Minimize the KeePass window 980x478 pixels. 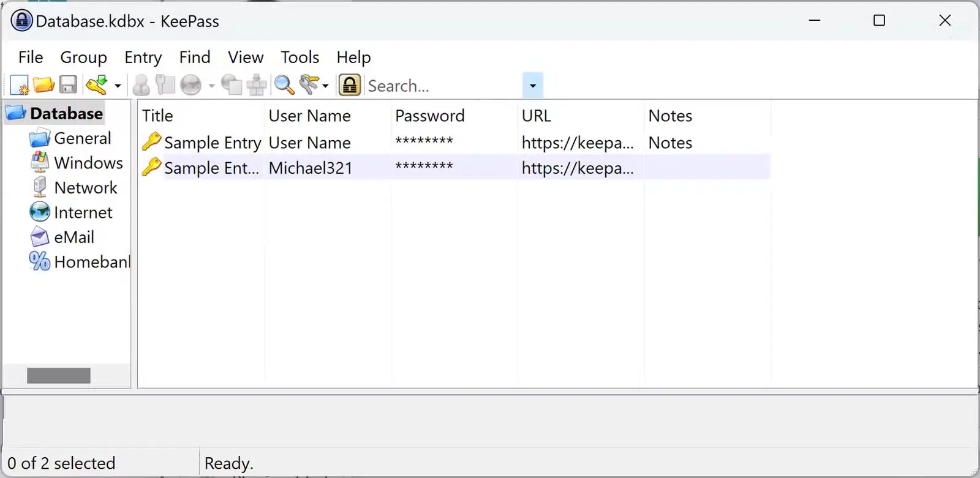pyautogui.click(x=815, y=21)
